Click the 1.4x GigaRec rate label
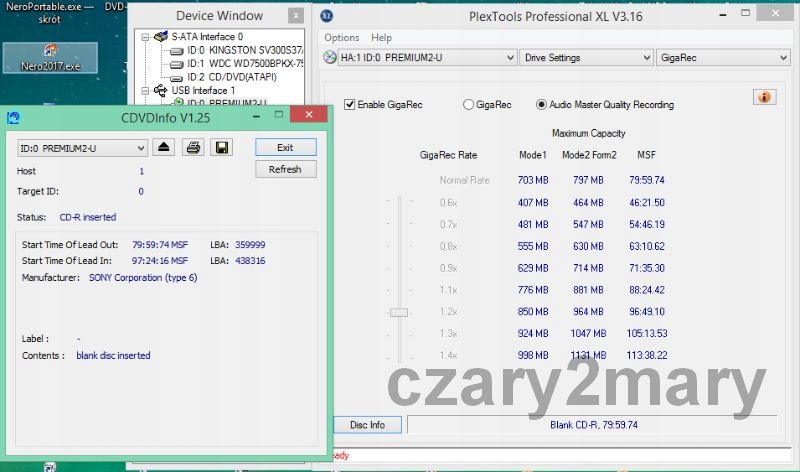Viewport: 800px width, 472px height. click(x=448, y=355)
